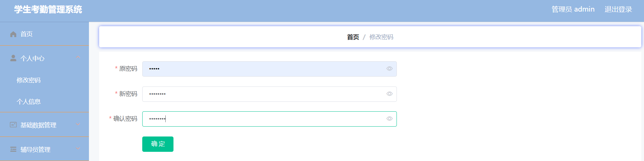This screenshot has height=161, width=644.
Task: Click the 管理员 admin user label
Action: click(x=573, y=10)
